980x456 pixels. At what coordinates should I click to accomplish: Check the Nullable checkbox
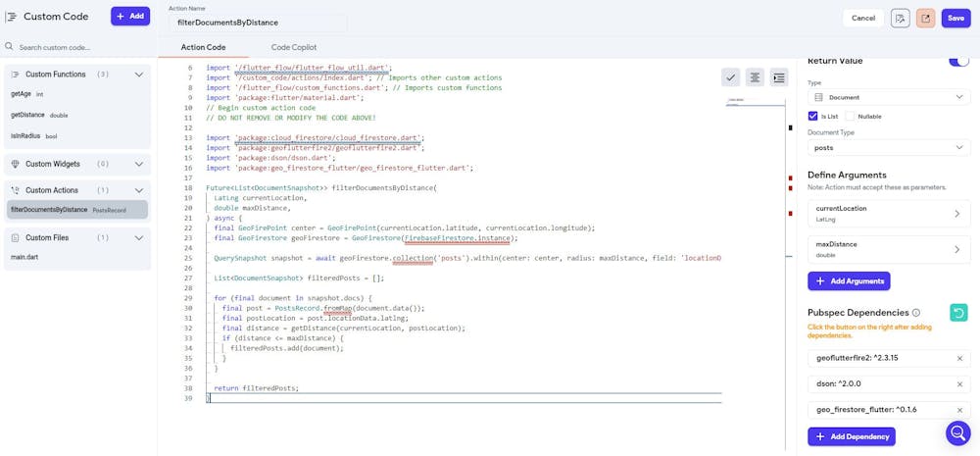click(x=850, y=117)
